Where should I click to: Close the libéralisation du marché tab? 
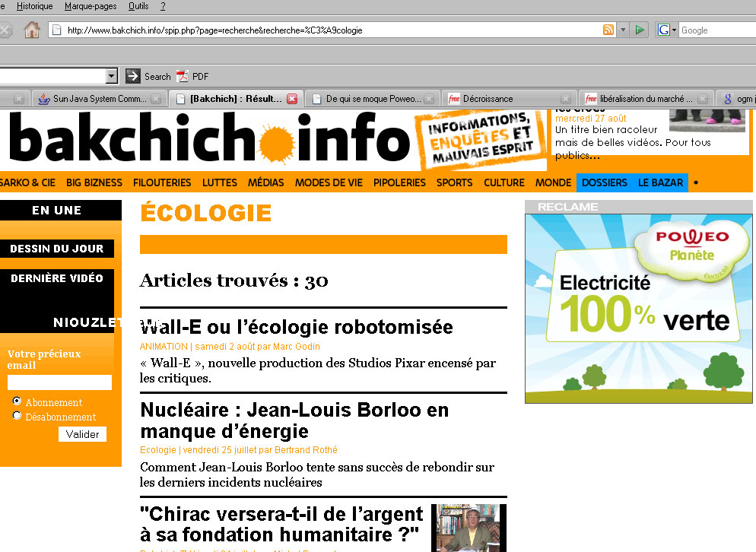(703, 99)
